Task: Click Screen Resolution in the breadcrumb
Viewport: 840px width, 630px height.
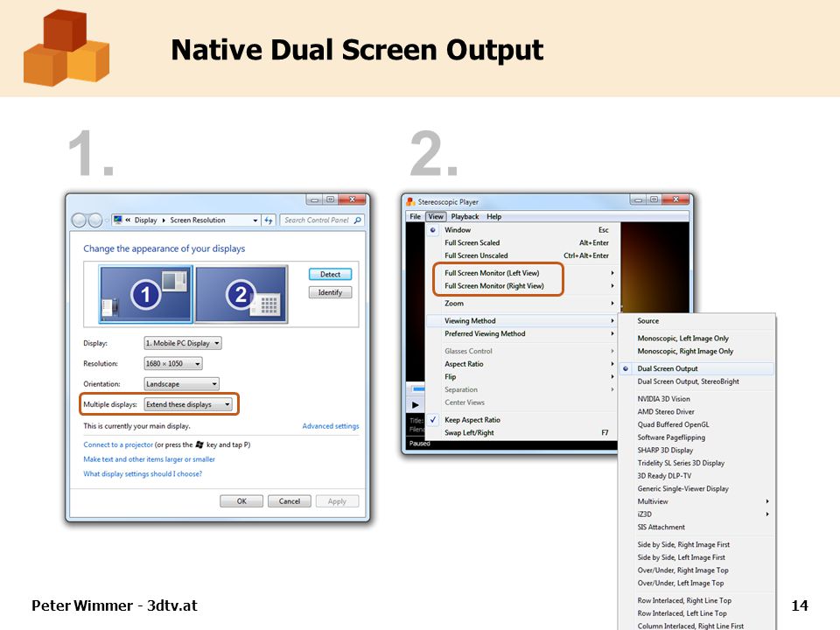Action: coord(198,220)
